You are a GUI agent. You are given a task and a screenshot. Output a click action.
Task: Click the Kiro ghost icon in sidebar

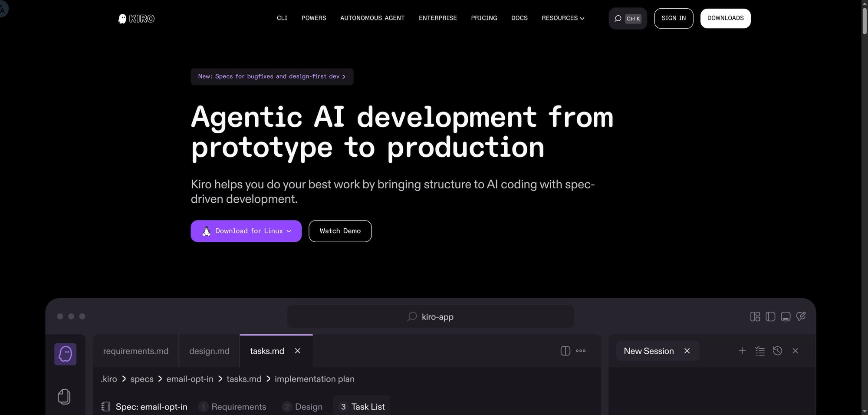click(65, 354)
